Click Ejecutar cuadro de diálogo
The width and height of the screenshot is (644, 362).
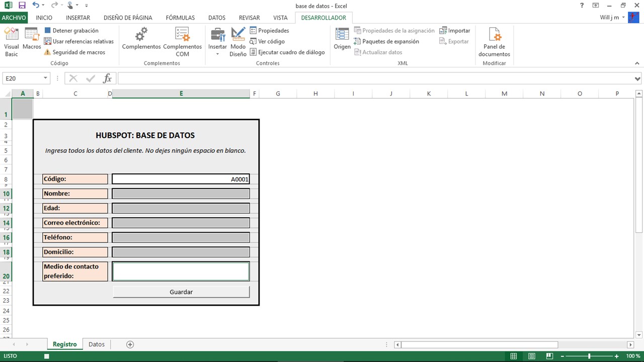[x=287, y=52]
